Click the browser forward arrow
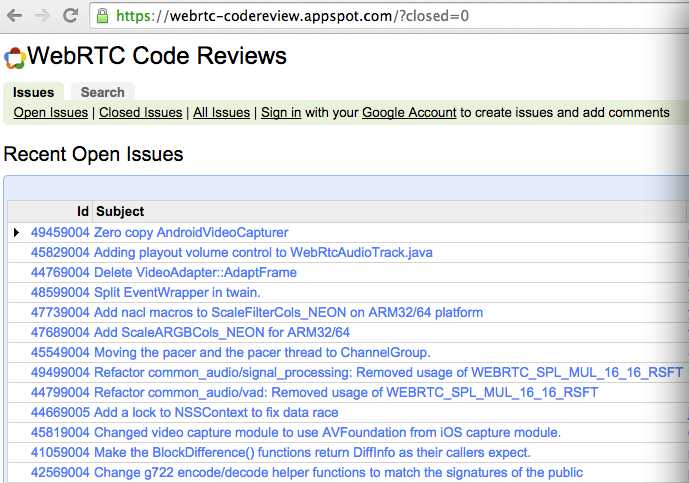The width and height of the screenshot is (689, 483). pos(42,16)
